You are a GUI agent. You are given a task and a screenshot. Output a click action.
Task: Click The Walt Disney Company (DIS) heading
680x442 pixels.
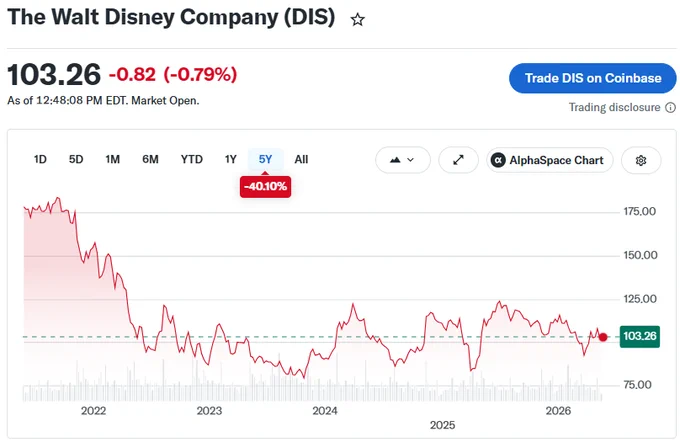tap(171, 18)
